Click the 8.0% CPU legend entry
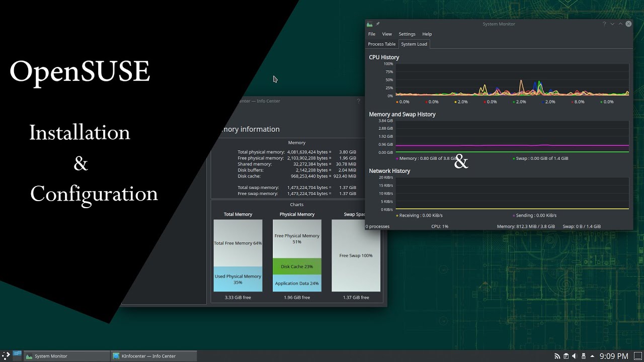Image resolution: width=644 pixels, height=362 pixels. click(x=578, y=102)
